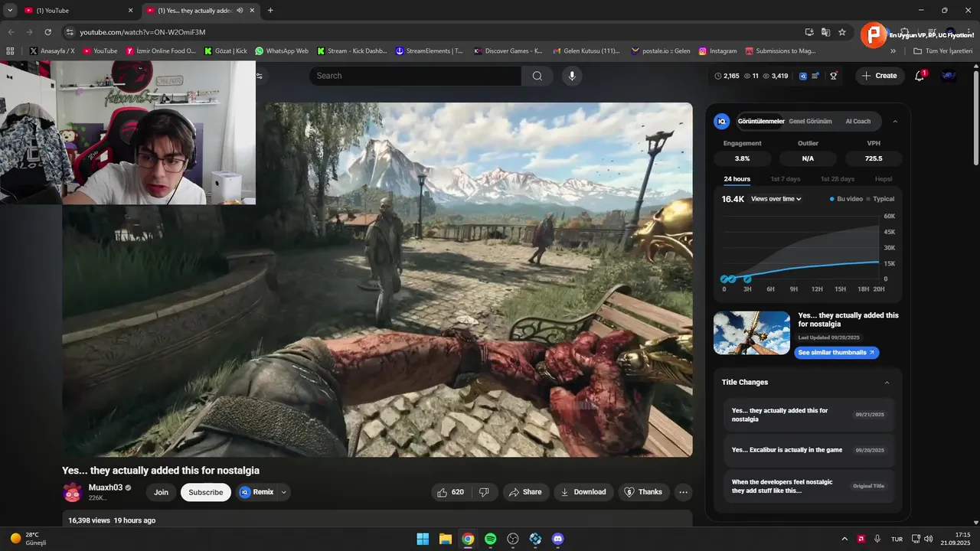Open a new browser tab
Image resolution: width=980 pixels, height=551 pixels.
point(270,10)
